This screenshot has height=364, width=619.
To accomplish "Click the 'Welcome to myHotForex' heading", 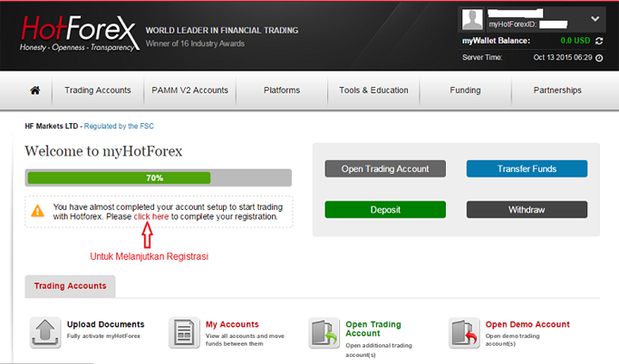I will (103, 151).
